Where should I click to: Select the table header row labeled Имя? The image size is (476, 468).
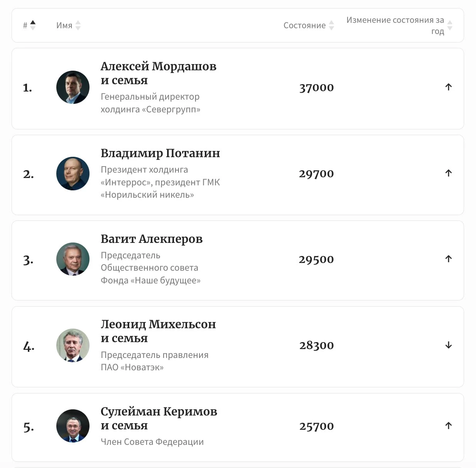pos(64,25)
